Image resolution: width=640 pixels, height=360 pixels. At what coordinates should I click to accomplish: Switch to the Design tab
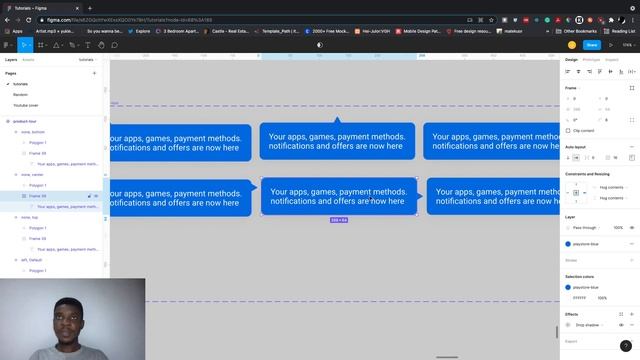point(571,60)
